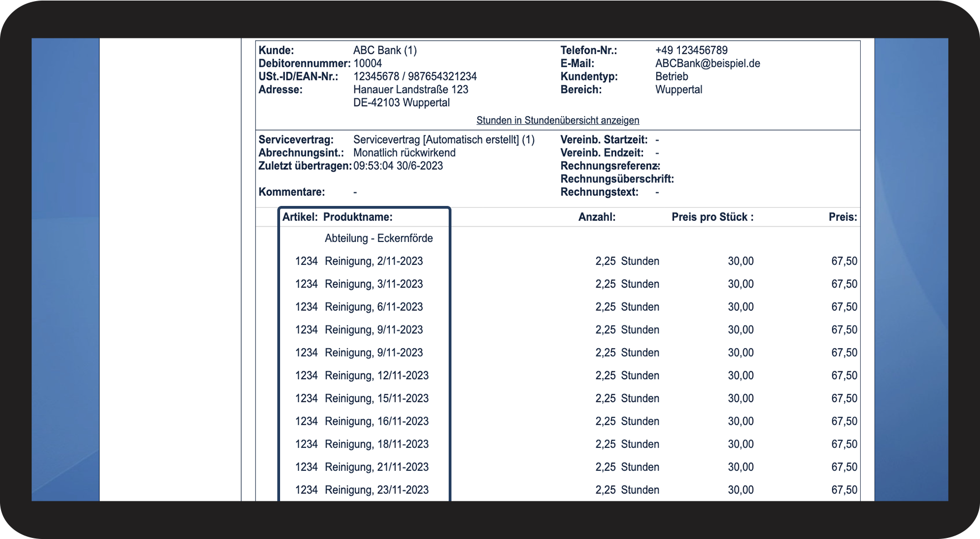
Task: Click the customer name 'ABC Bank (1)'
Action: click(385, 51)
